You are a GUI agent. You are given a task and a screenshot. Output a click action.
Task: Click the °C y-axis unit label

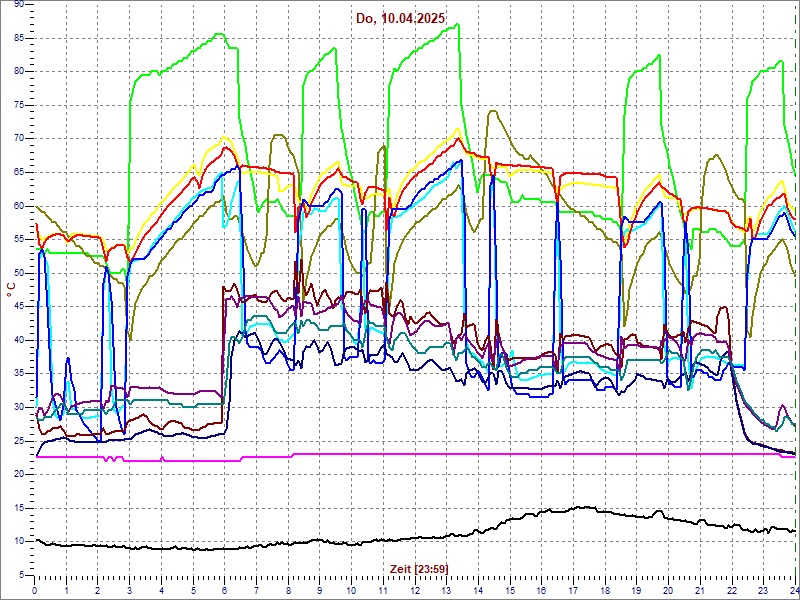point(11,288)
